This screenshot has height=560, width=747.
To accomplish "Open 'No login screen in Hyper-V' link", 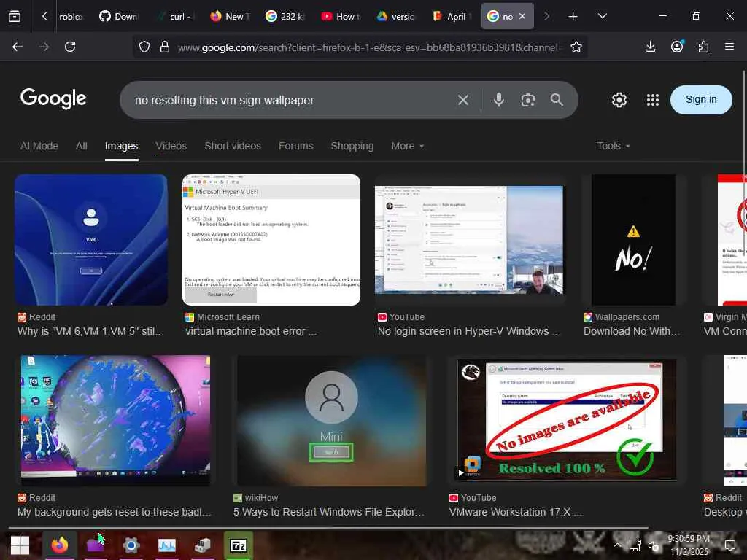I will tap(469, 332).
